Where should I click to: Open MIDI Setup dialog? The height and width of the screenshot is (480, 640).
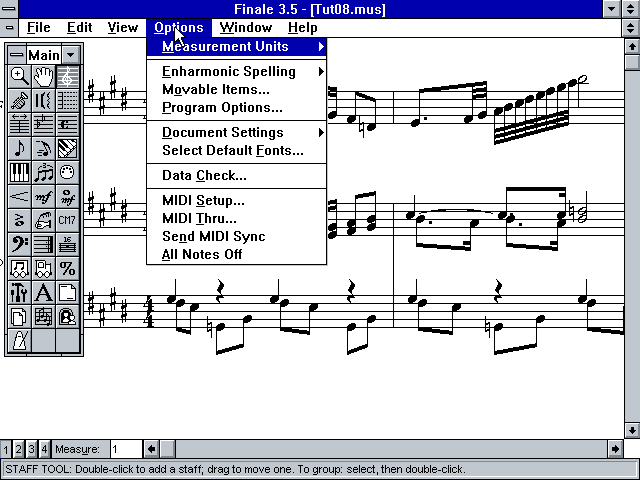coord(237,200)
